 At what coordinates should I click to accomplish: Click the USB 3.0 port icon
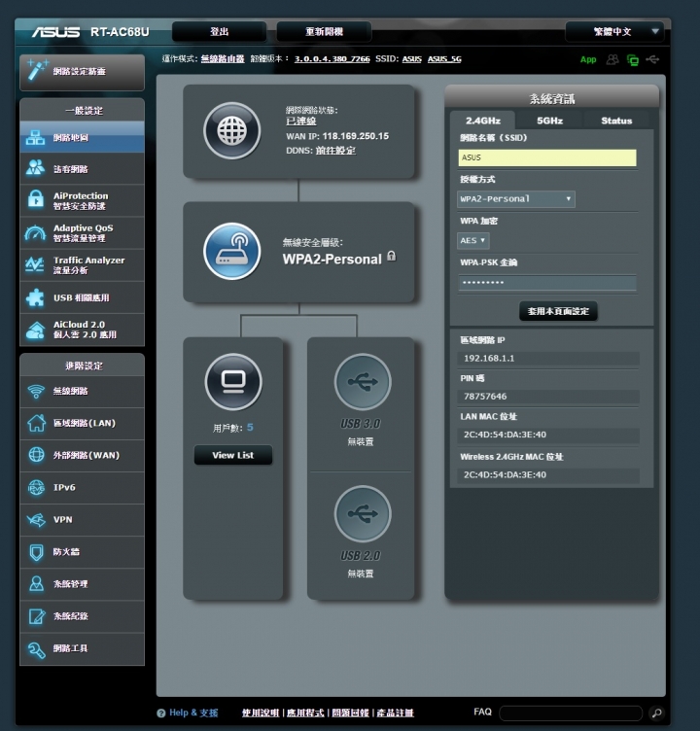363,382
